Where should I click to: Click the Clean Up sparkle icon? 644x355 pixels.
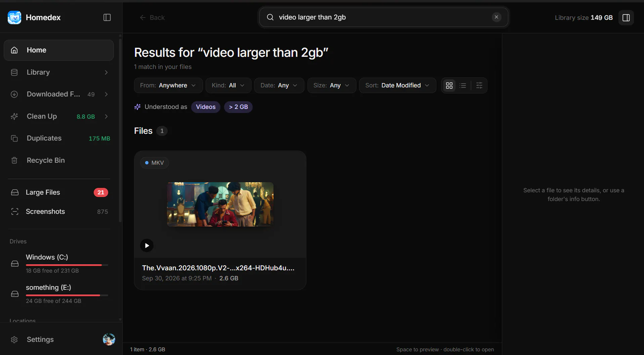click(x=14, y=116)
